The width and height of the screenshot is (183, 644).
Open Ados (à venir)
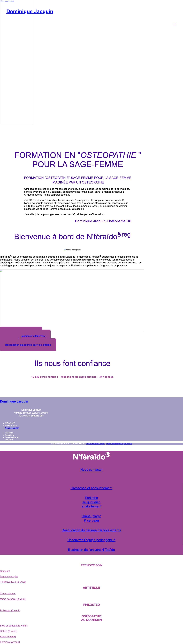pyautogui.click(x=8, y=637)
